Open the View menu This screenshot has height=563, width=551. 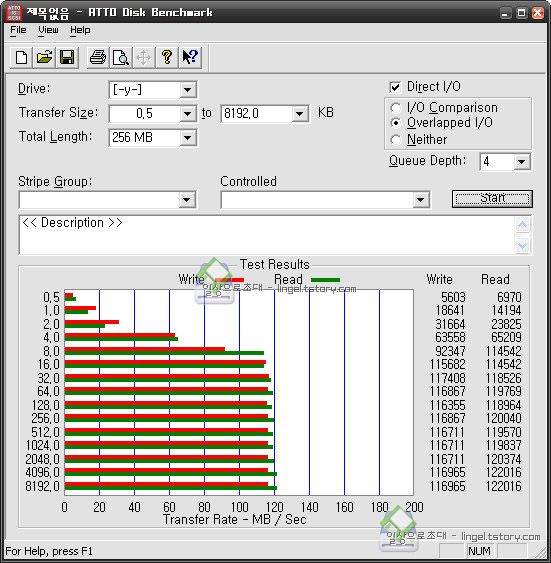pyautogui.click(x=48, y=30)
